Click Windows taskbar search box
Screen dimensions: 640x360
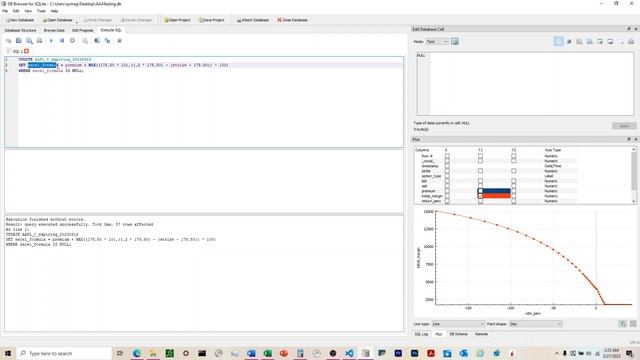64,353
